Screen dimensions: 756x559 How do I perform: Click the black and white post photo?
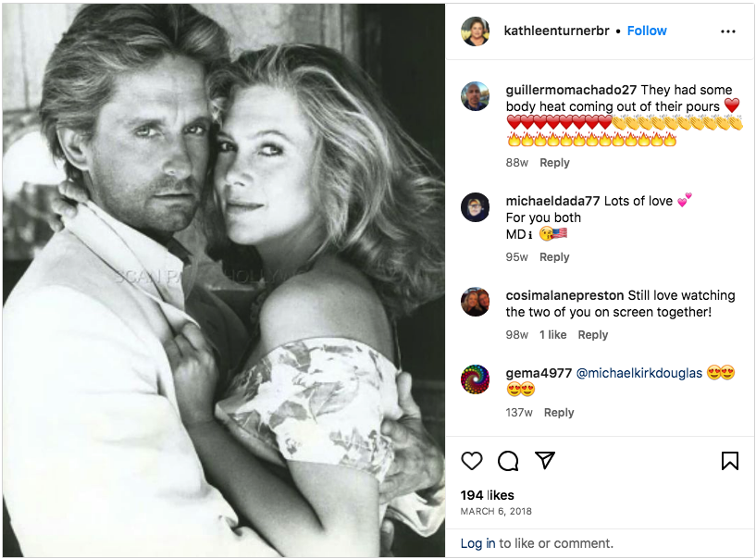click(224, 279)
